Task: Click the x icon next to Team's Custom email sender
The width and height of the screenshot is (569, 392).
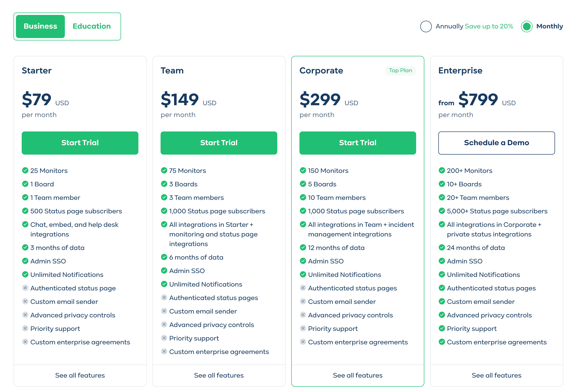Action: [164, 311]
